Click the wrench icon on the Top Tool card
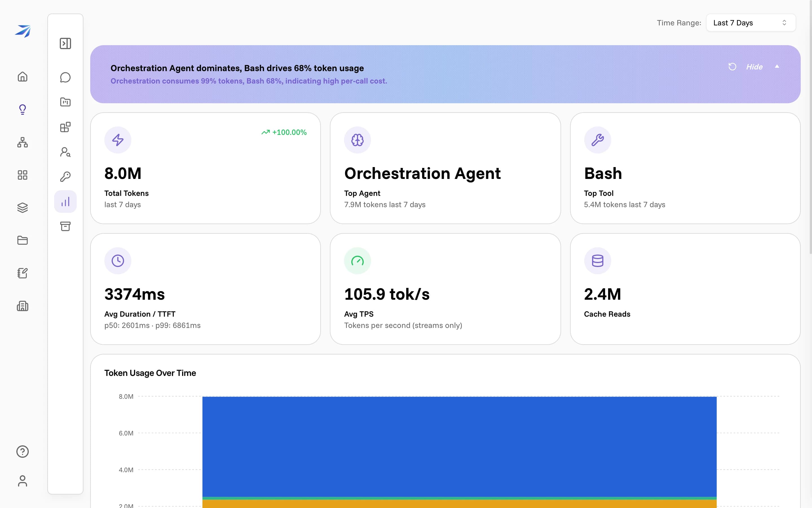 point(598,140)
